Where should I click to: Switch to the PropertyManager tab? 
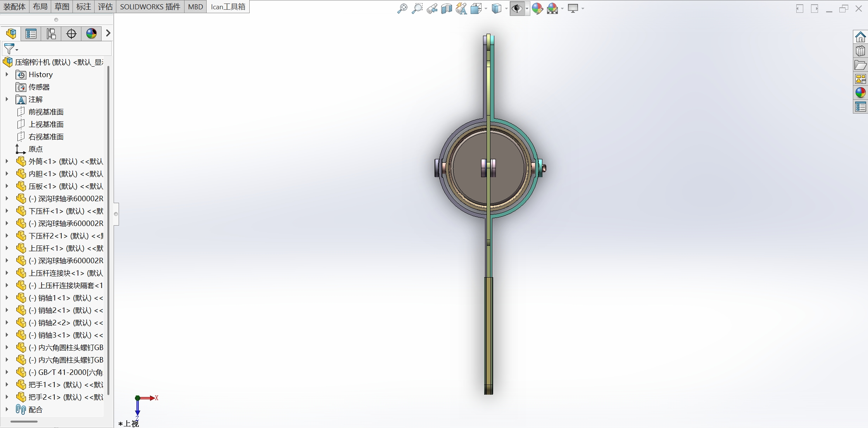[31, 34]
